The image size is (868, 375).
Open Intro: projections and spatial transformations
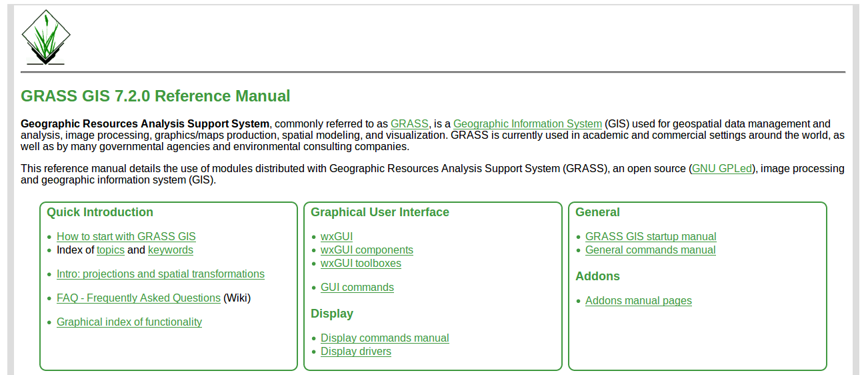(161, 274)
